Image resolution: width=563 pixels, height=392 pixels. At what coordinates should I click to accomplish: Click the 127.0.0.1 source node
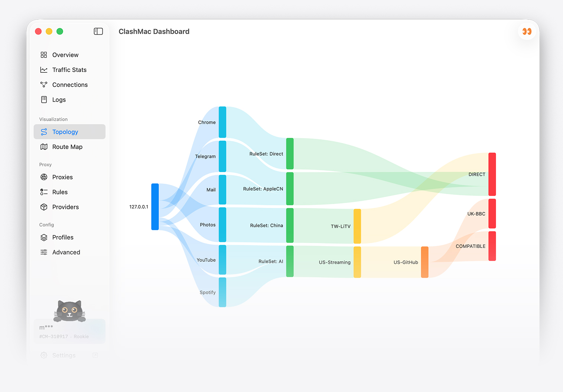point(155,207)
